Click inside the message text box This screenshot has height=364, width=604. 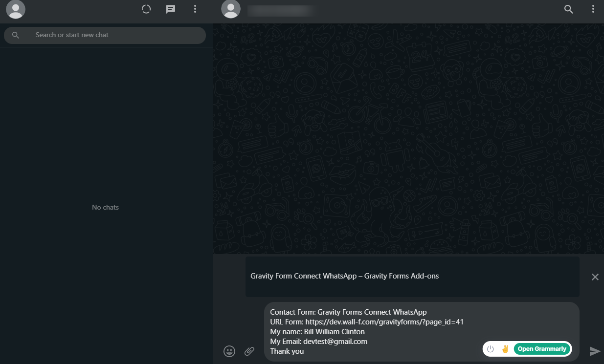(x=422, y=332)
